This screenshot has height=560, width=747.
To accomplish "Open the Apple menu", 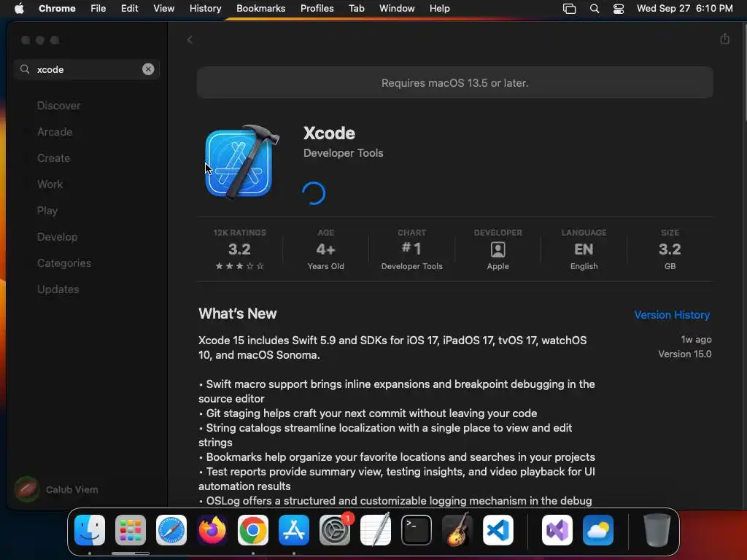I will (19, 9).
